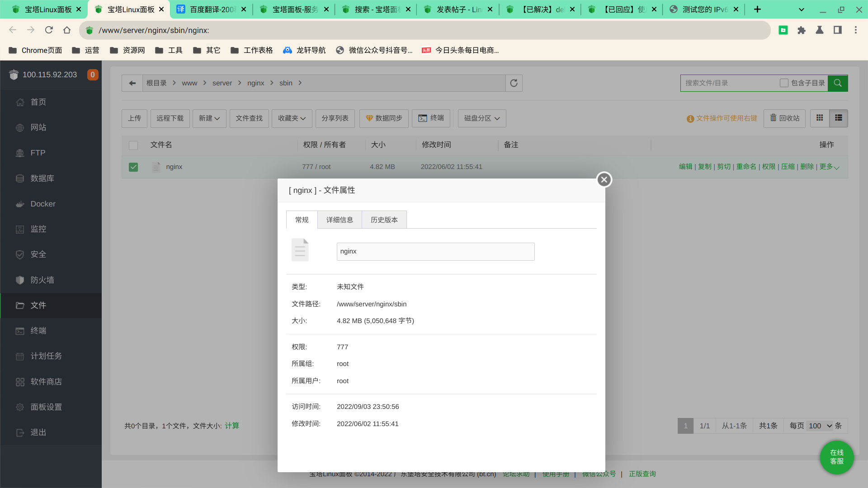Switch to grid icon view

(820, 118)
